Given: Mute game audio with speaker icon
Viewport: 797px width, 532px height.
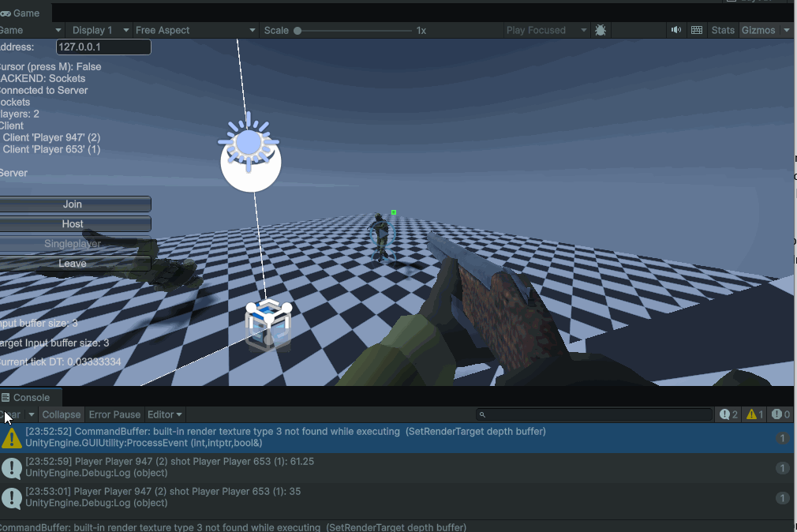Looking at the screenshot, I should click(676, 30).
